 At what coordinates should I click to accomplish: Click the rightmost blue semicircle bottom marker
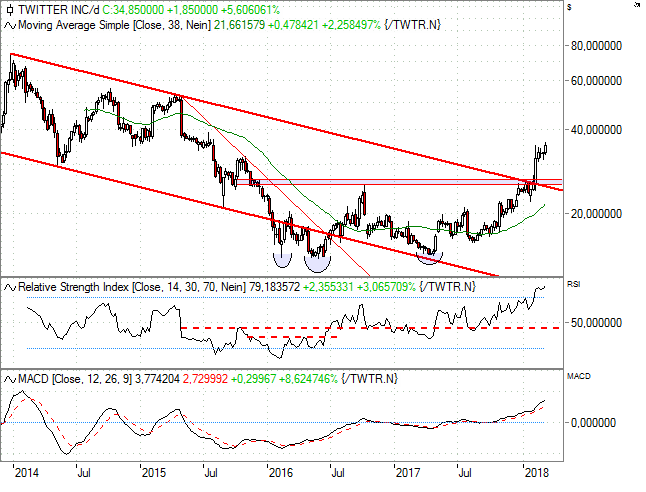pos(429,259)
